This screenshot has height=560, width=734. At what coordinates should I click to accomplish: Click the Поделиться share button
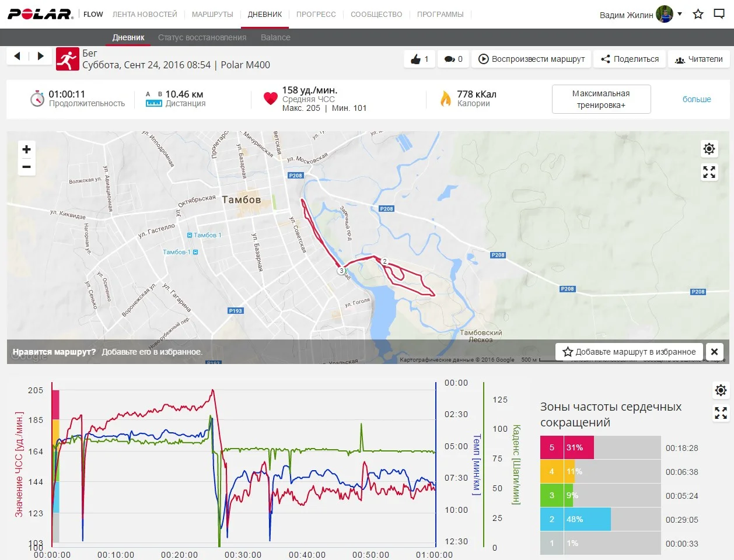tap(630, 59)
